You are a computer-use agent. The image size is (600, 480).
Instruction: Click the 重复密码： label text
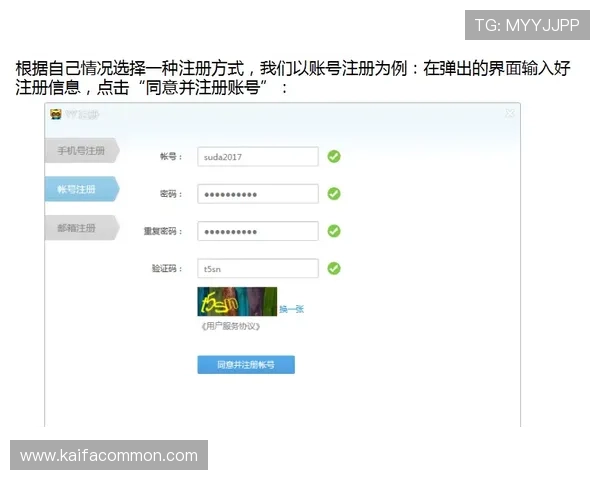click(163, 231)
